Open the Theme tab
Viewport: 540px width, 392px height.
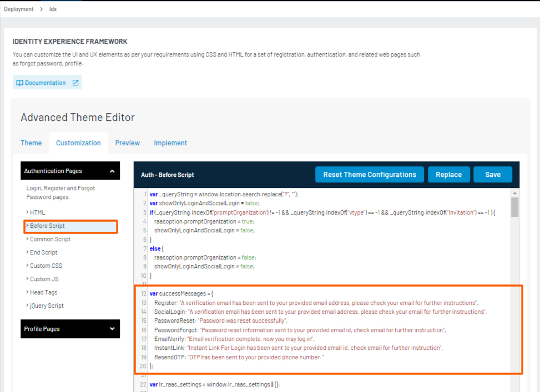pos(31,143)
